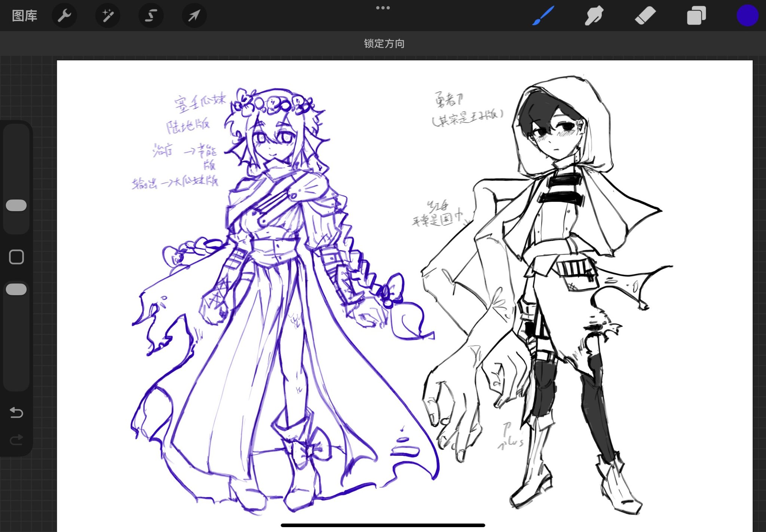
Task: Tap the home indicator bar at bottom
Action: click(x=383, y=525)
